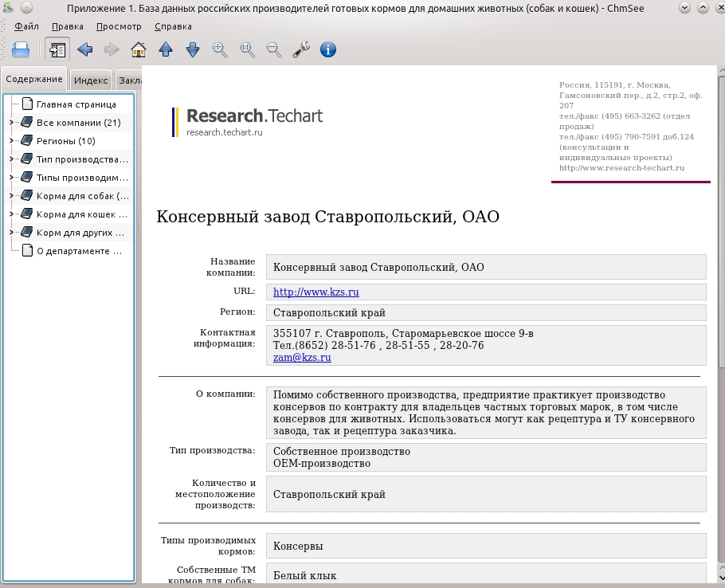
Task: Click heading Консервный завод Ставропольский, ОАО
Action: click(x=327, y=217)
